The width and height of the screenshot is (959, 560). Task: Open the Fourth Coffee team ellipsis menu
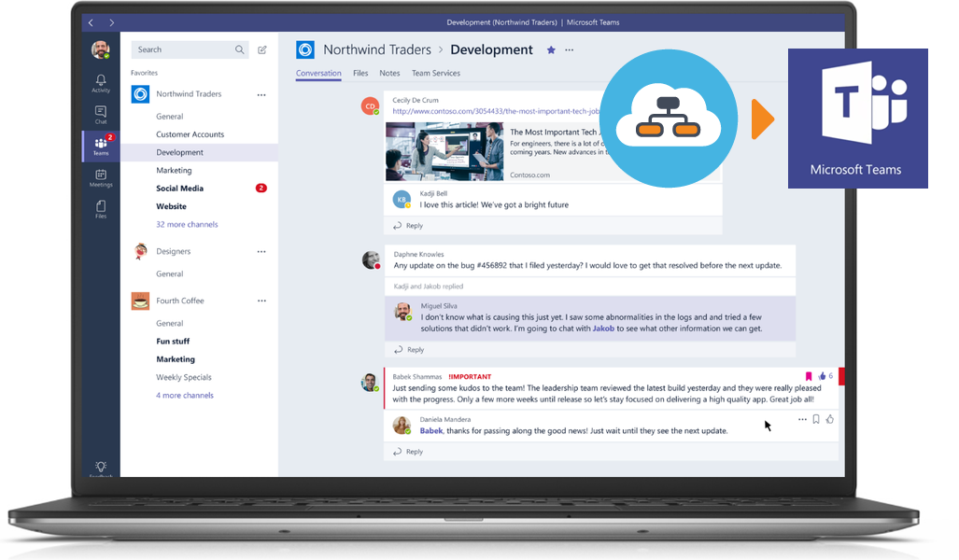tap(261, 301)
